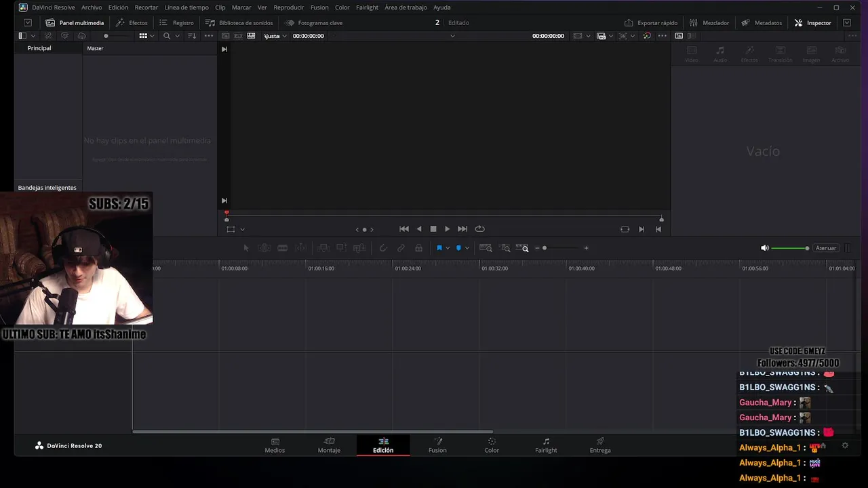Screen dimensions: 868x488
Task: Open the Recortar menu
Action: click(146, 7)
